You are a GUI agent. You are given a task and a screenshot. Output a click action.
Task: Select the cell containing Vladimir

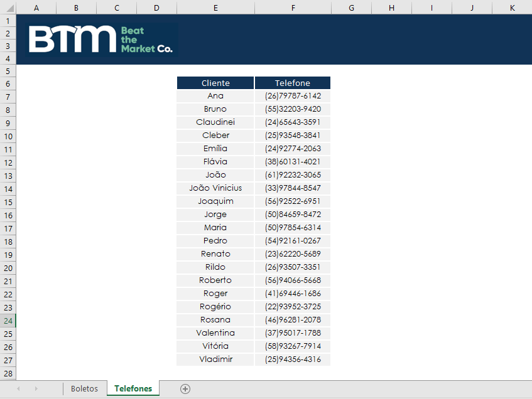[215, 359]
